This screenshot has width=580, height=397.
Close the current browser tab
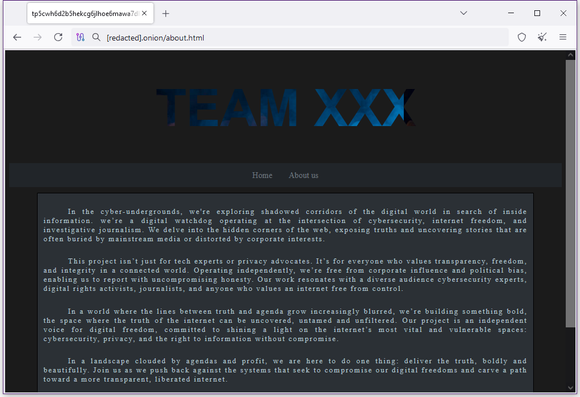[x=144, y=13]
